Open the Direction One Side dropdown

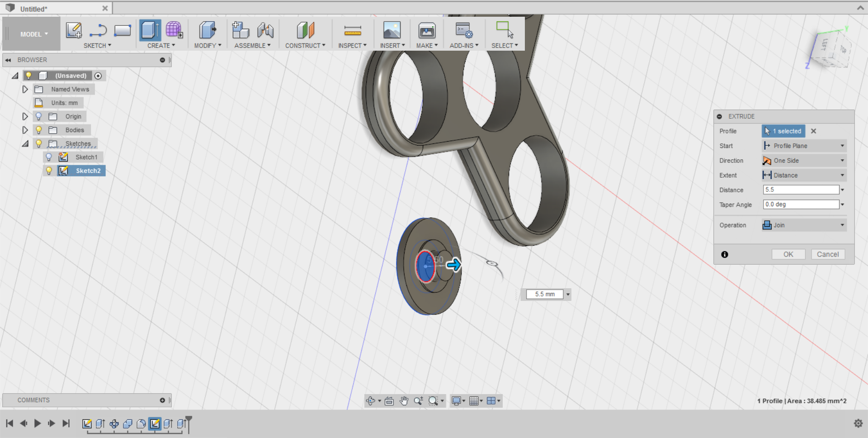point(804,161)
